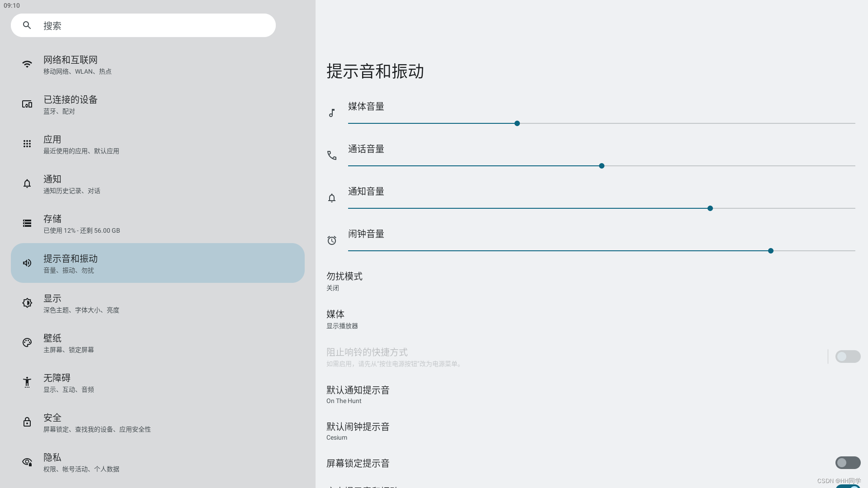
Task: Click the storage icon beside 存储
Action: [x=27, y=223]
